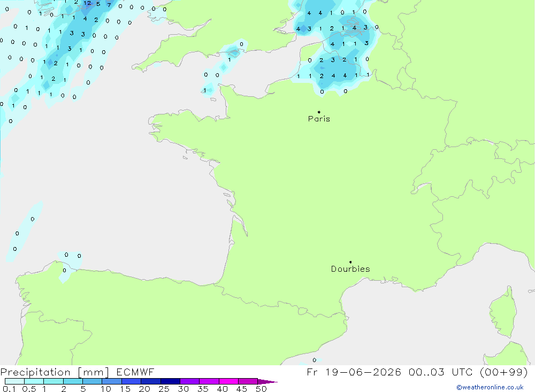Pick the 35–40 mm legend color box

click(209, 381)
